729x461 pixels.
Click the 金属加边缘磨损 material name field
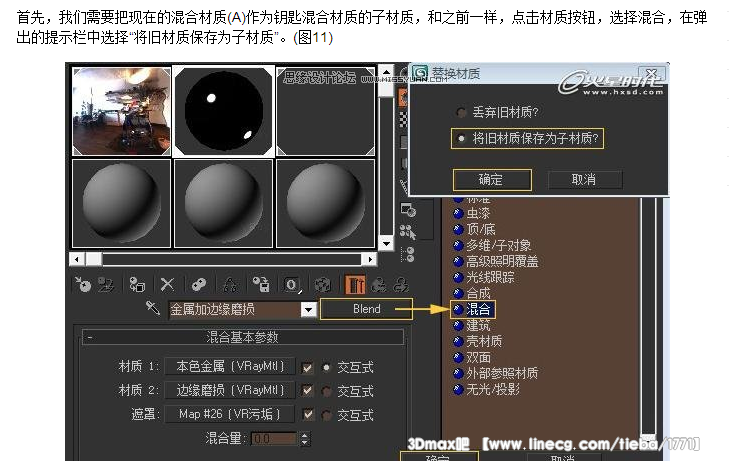coord(235,310)
